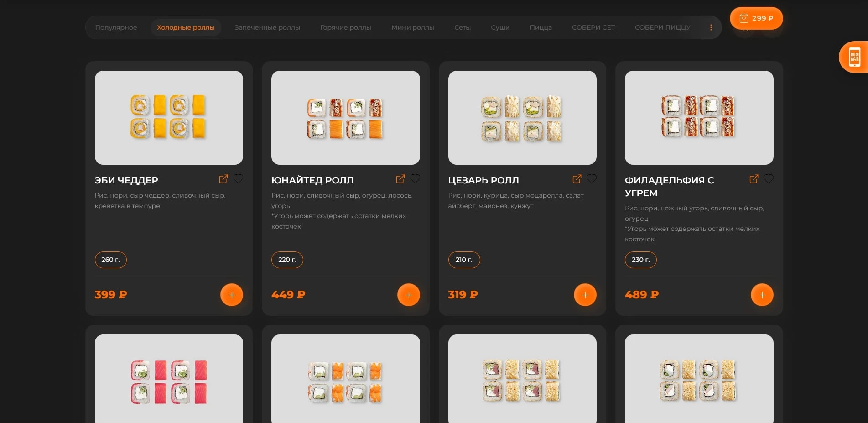Screen dimensions: 868x423
Task: Add Юнайтед Ролл to cart with plus
Action: pyautogui.click(x=408, y=295)
